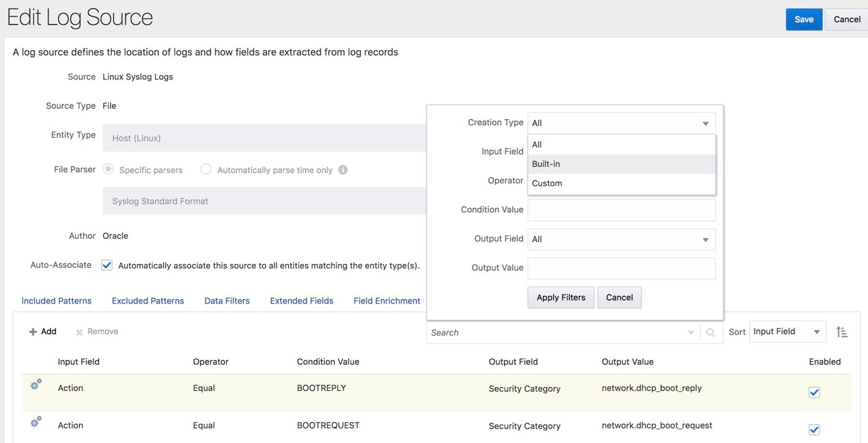The width and height of the screenshot is (868, 443).
Task: Click the Remove x icon
Action: pyautogui.click(x=79, y=332)
